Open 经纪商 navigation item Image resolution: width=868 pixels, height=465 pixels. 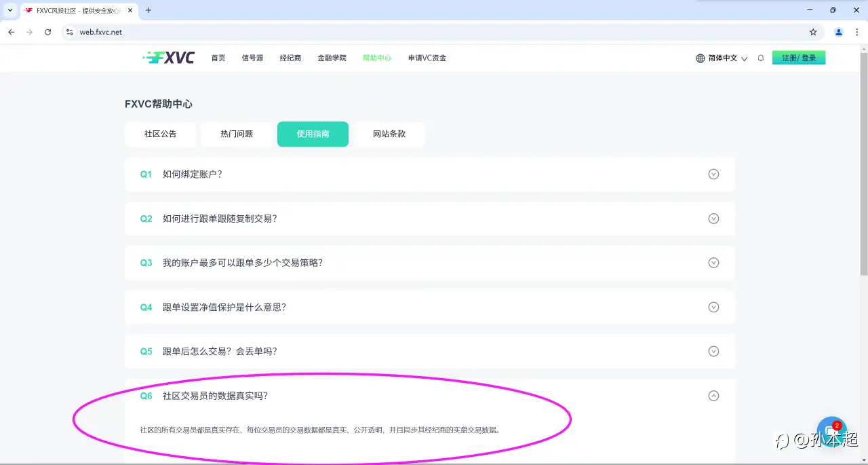[x=290, y=58]
